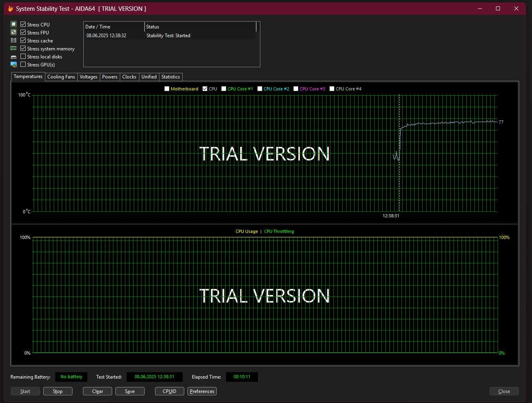Show Motherboard temperature on graph

(167, 89)
